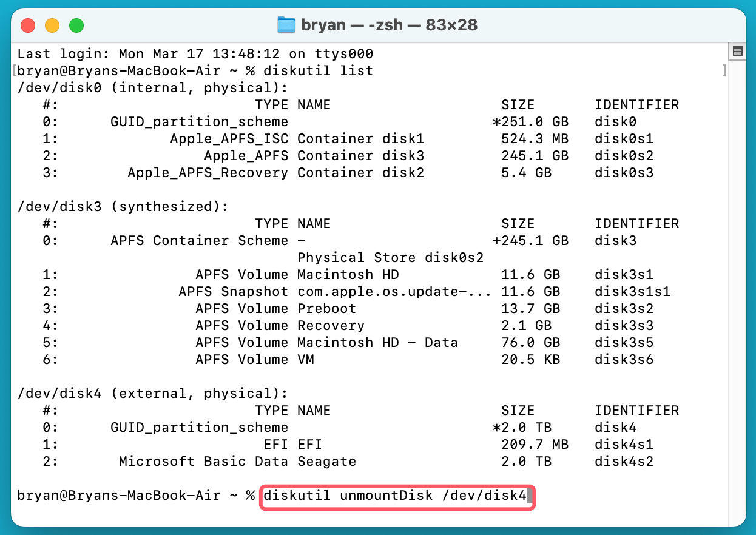The image size is (756, 535).
Task: Click the Macintosh HD — Data volume name
Action: coord(377,342)
